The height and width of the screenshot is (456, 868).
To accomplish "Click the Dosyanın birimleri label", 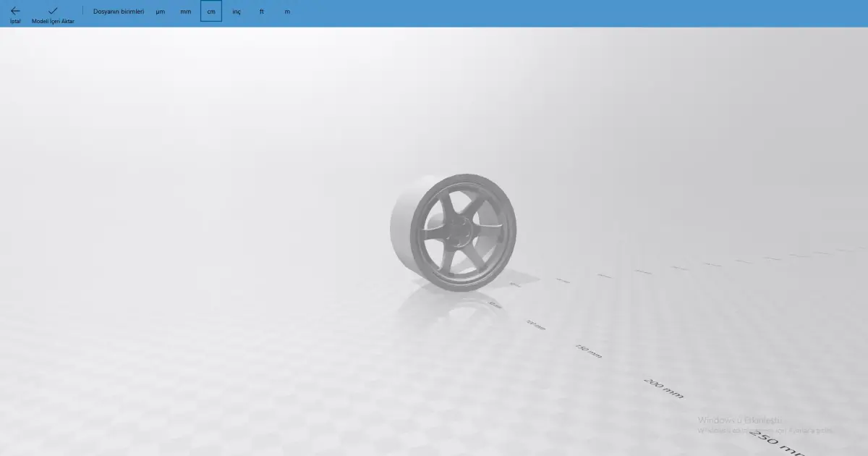I will [117, 12].
